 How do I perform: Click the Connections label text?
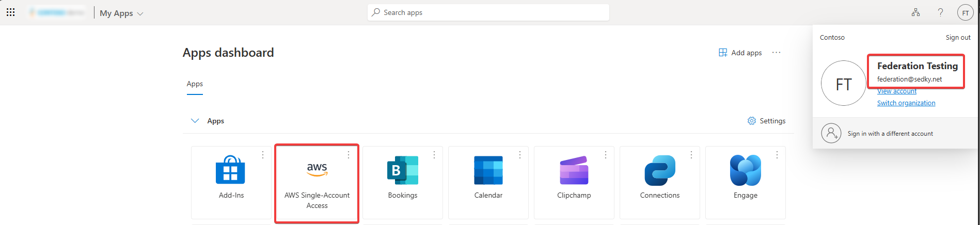[660, 195]
